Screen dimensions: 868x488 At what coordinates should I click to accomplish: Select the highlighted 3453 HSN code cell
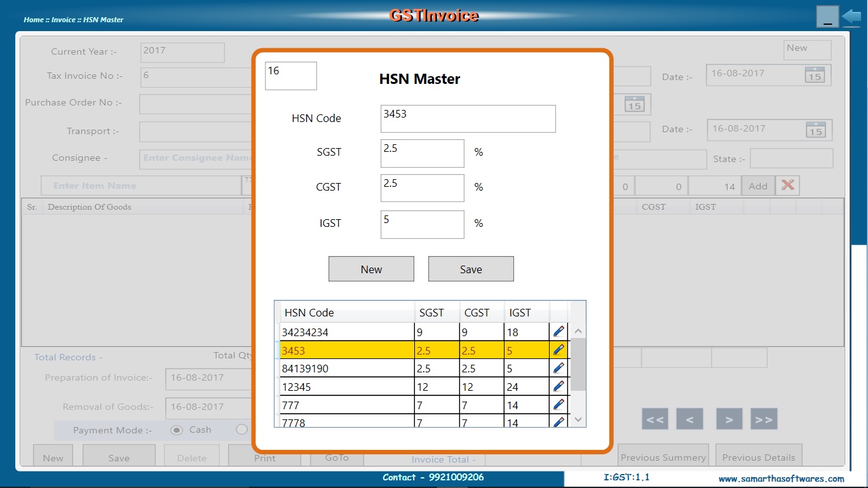(347, 350)
